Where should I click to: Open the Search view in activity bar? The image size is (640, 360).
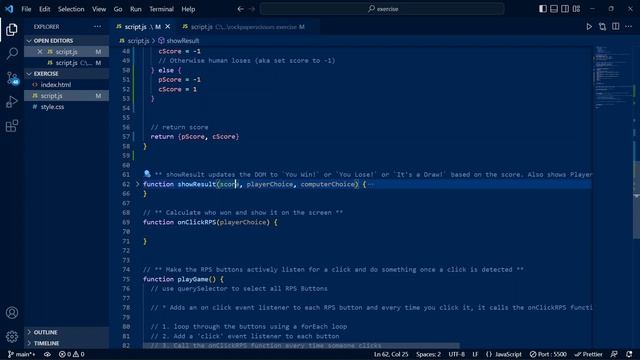click(12, 53)
